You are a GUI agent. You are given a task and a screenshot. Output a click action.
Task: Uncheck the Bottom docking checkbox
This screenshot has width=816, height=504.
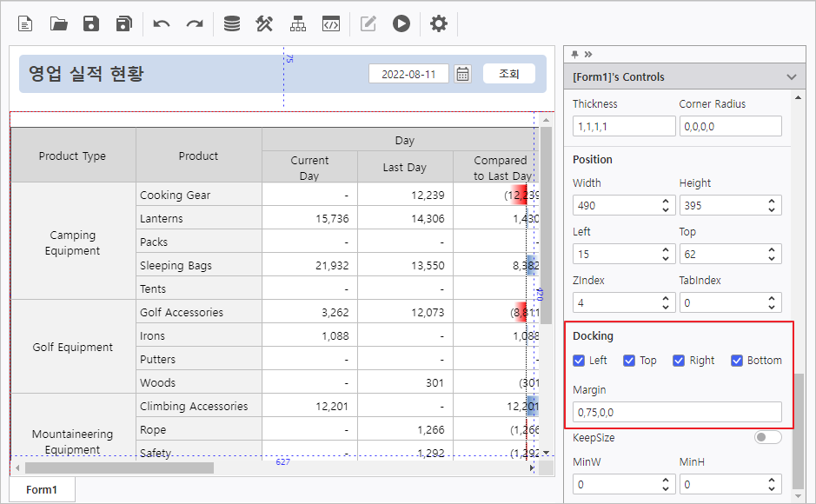[x=736, y=361]
